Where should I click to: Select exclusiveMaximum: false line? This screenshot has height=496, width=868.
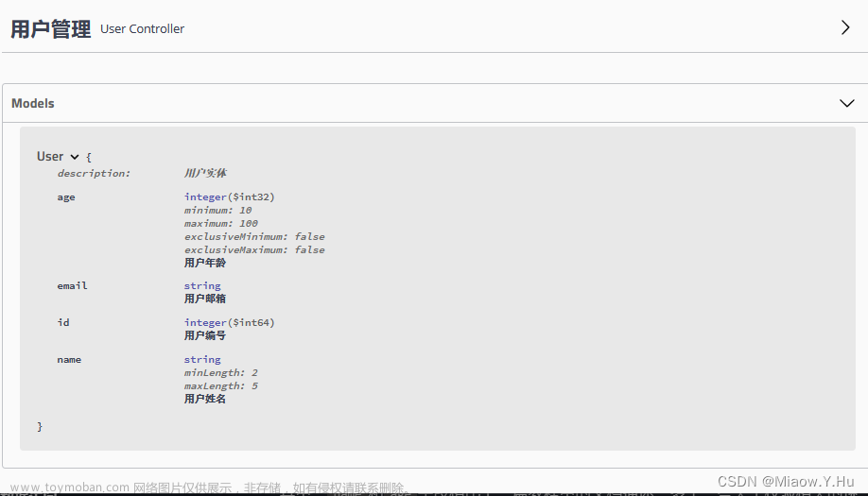pos(254,250)
